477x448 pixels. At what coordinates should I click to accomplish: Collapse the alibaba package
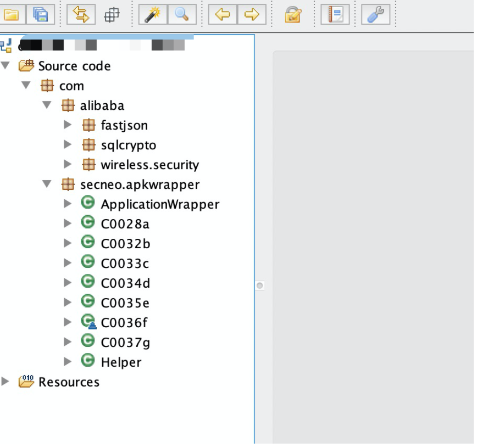pyautogui.click(x=47, y=104)
